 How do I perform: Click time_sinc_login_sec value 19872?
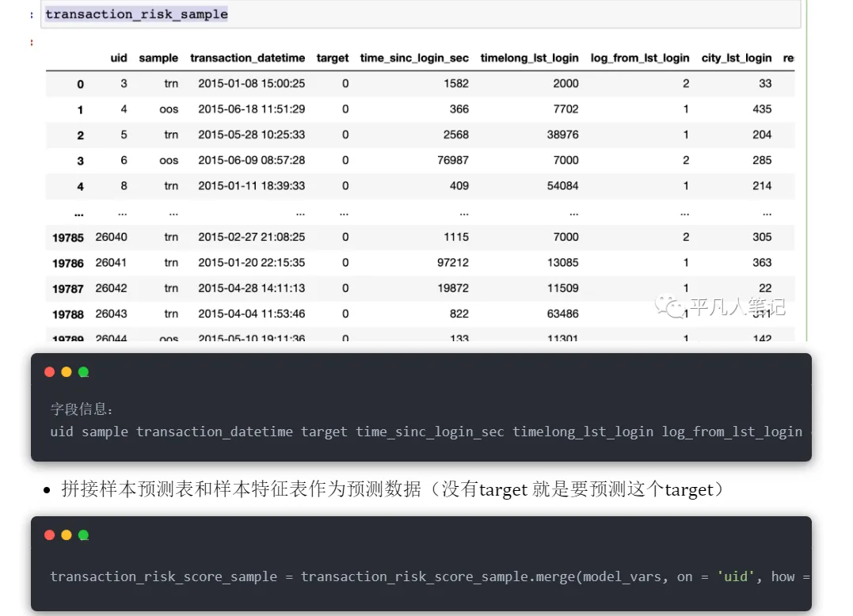[453, 288]
